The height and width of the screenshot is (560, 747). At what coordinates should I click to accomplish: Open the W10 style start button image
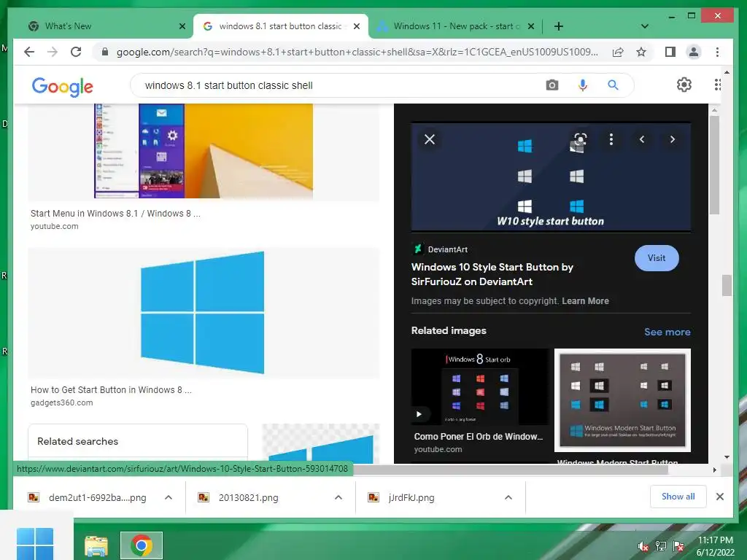point(551,177)
